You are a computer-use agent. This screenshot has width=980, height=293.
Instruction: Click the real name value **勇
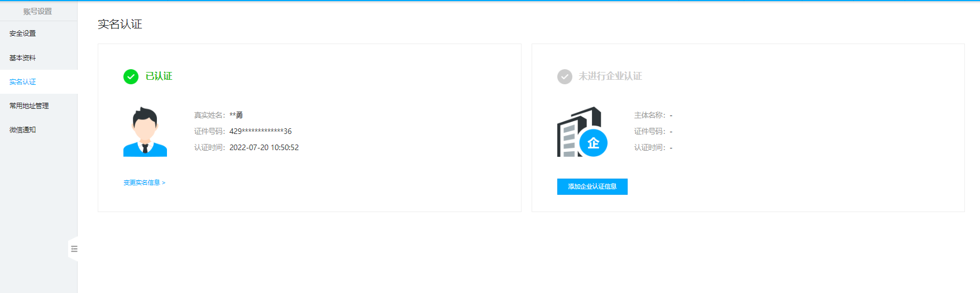[x=236, y=115]
